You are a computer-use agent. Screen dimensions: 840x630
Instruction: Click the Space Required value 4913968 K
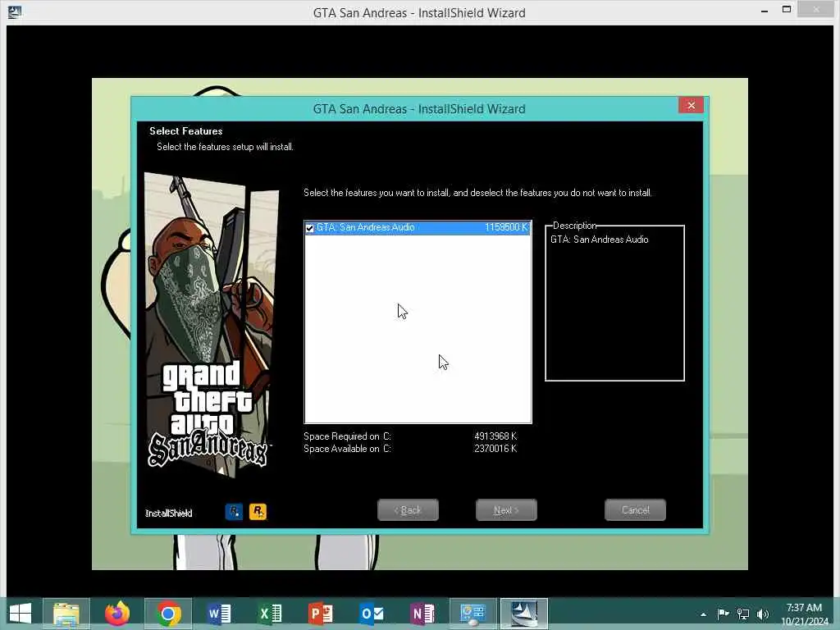point(495,436)
